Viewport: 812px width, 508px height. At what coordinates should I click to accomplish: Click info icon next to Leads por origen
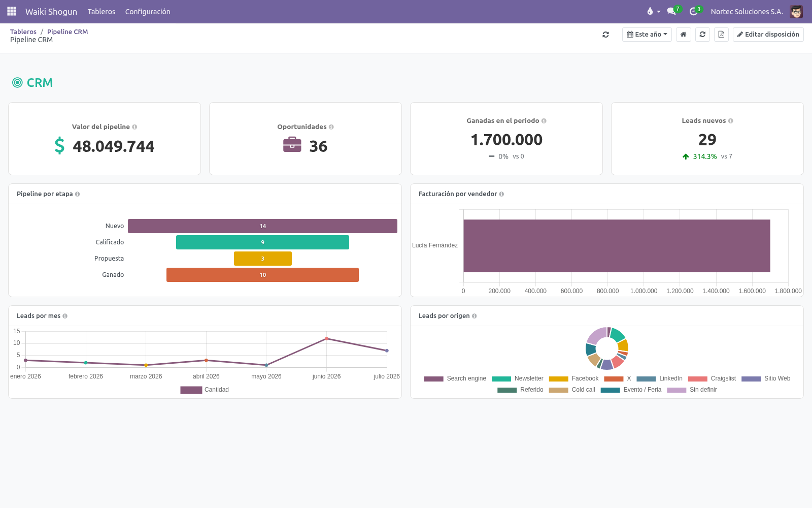tap(475, 316)
